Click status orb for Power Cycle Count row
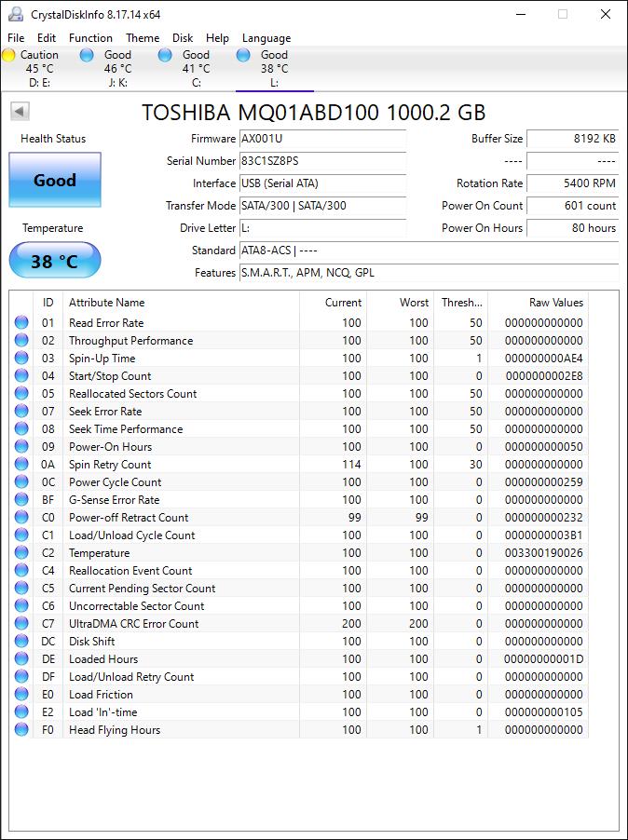This screenshot has height=840, width=628. pos(21,481)
